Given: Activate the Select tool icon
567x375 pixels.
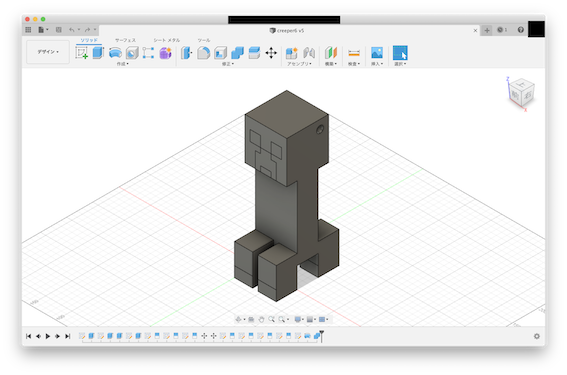Looking at the screenshot, I should click(400, 53).
